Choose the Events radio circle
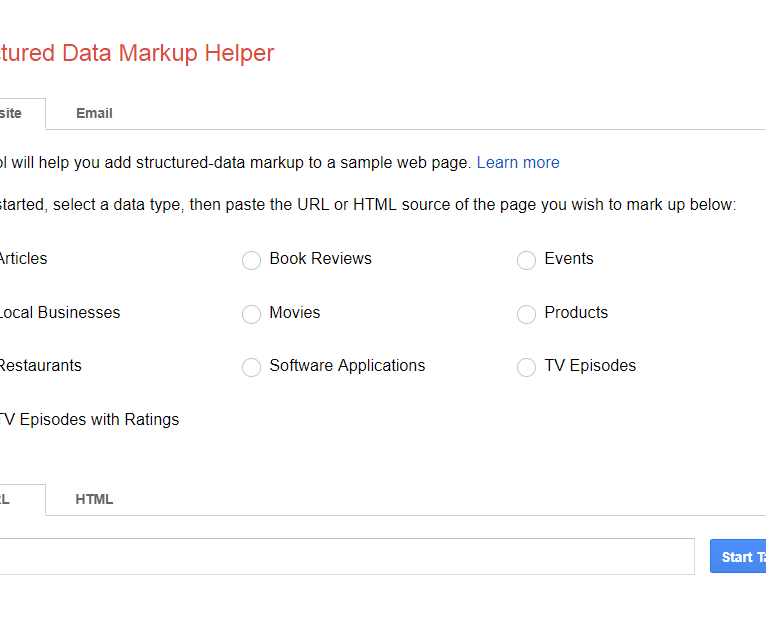The image size is (766, 637). (526, 260)
